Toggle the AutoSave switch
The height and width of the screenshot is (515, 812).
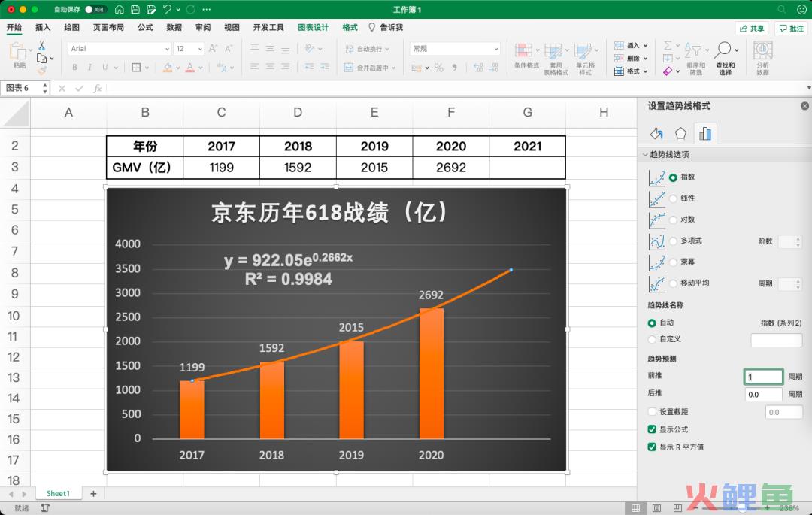click(95, 9)
